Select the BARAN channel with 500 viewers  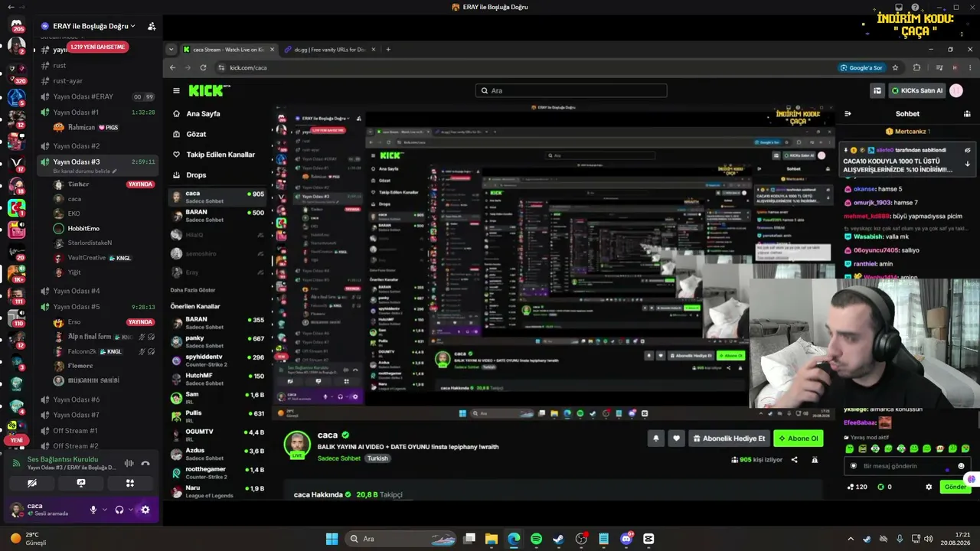[x=218, y=215]
